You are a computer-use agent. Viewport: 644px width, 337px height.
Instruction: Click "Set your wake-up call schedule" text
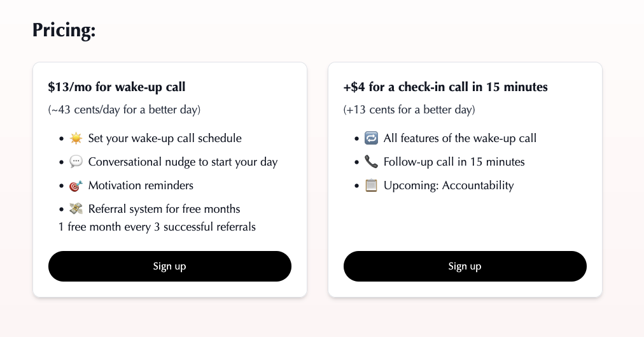[165, 138]
